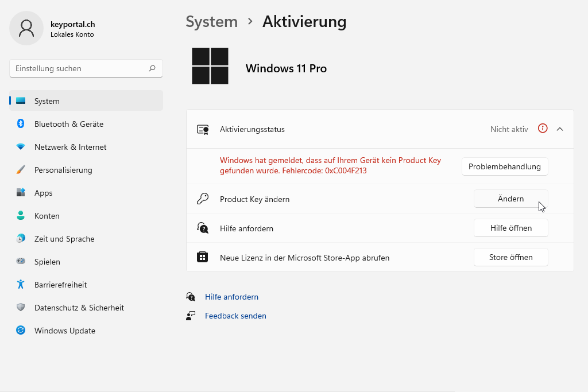Click the Datenschutz & Sicherheit shield icon
This screenshot has width=588, height=392.
point(21,308)
